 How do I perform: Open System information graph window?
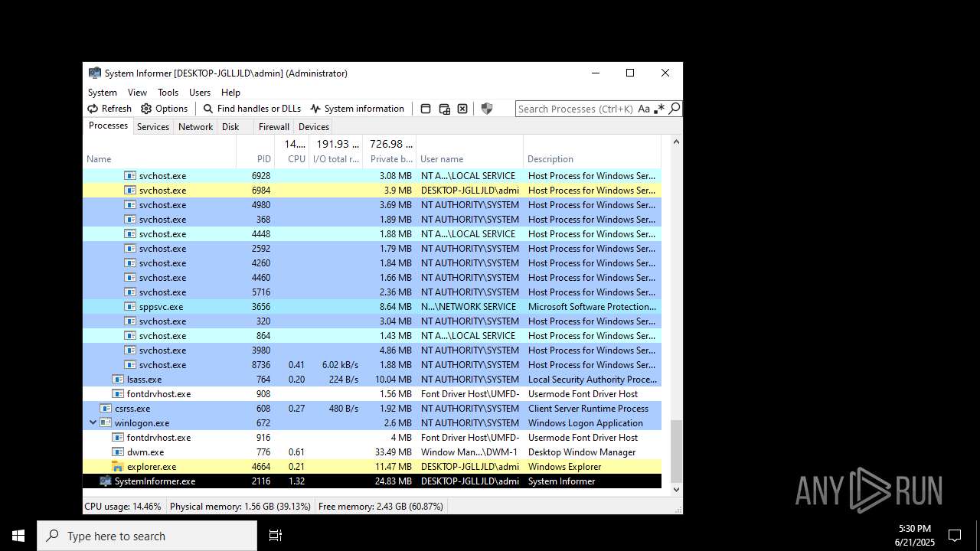click(x=357, y=109)
